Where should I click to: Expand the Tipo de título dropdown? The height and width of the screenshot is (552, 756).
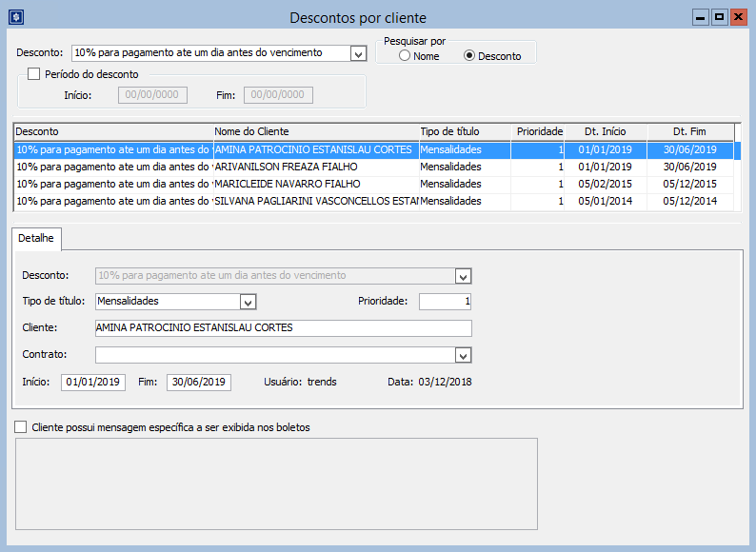248,302
